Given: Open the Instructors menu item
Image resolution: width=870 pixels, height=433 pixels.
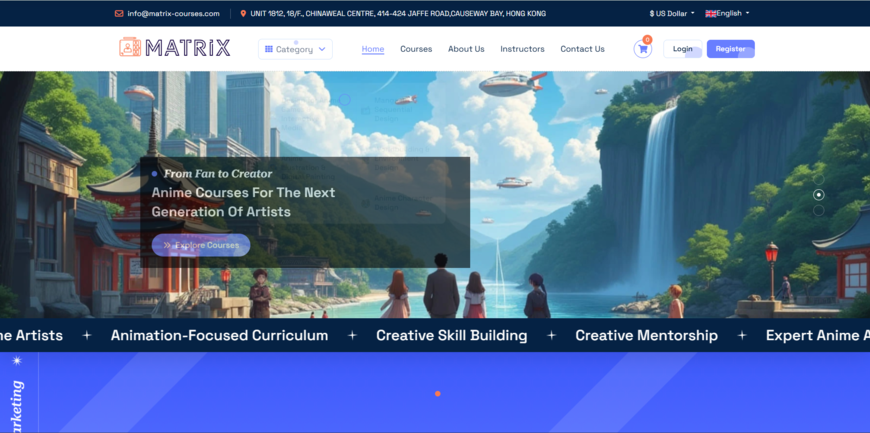Looking at the screenshot, I should coord(522,49).
